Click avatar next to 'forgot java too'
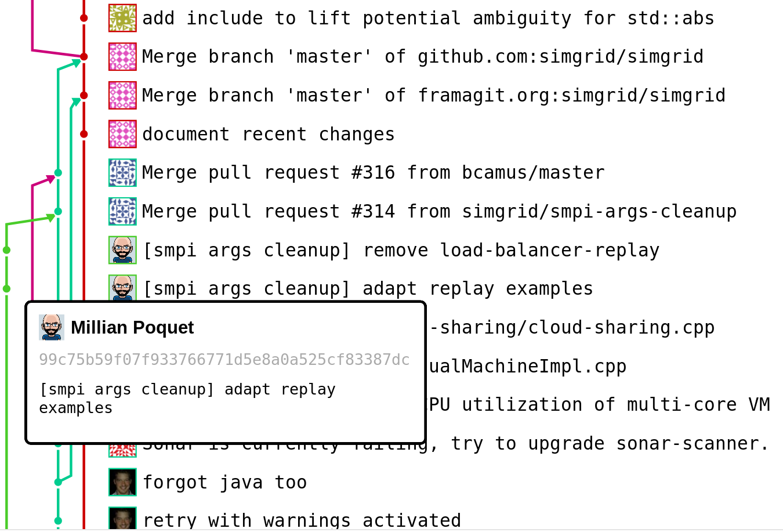The width and height of the screenshot is (783, 532). (x=122, y=482)
